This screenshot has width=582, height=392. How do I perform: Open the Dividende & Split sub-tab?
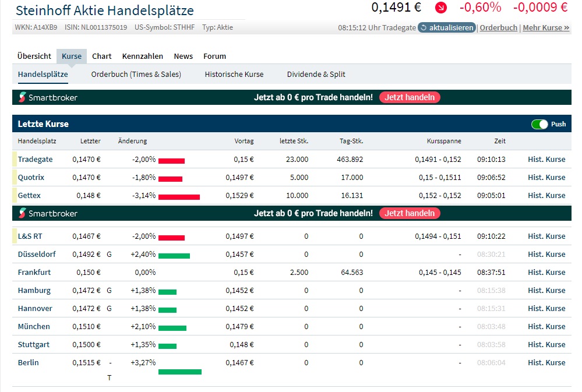coord(316,74)
